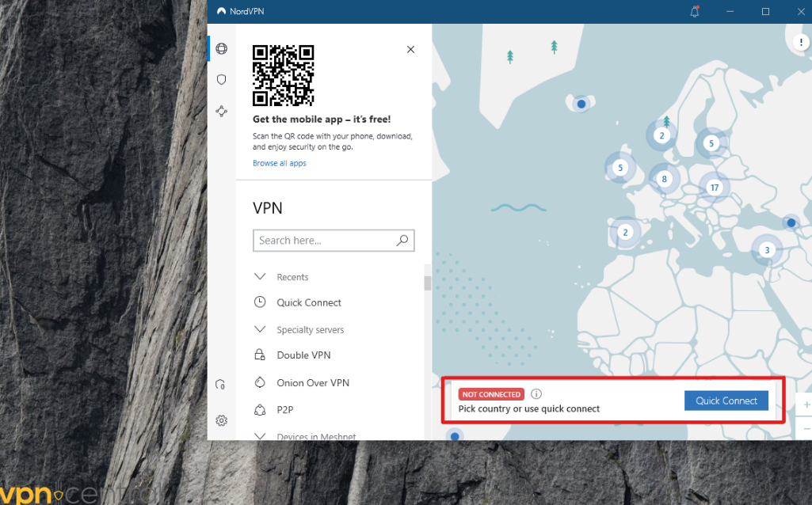The height and width of the screenshot is (505, 812).
Task: Select the VPN globe icon in sidebar
Action: (x=221, y=48)
